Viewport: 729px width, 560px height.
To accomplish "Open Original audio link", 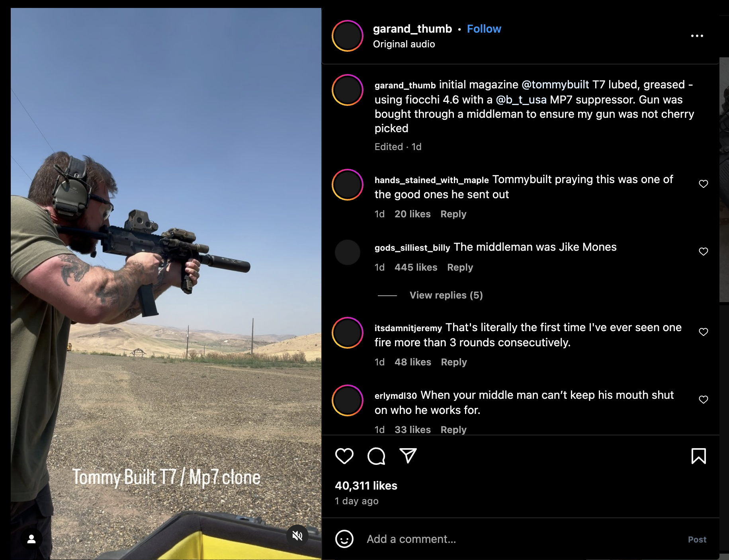I will (x=404, y=44).
